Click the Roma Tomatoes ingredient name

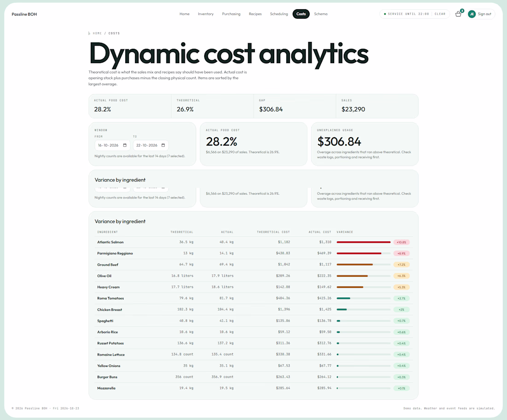click(x=111, y=298)
